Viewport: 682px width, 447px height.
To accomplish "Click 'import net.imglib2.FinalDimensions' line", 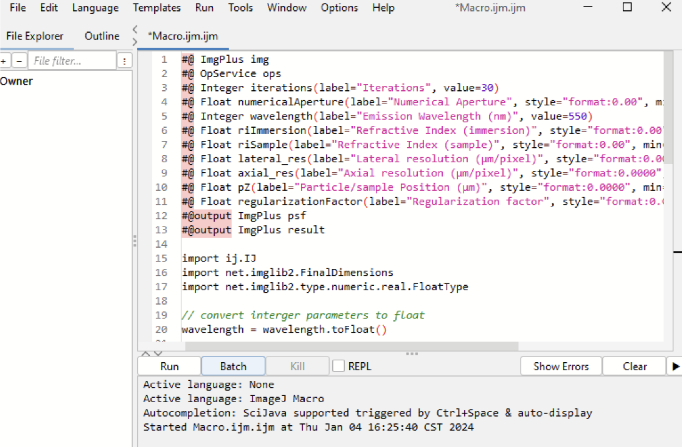I will 288,273.
